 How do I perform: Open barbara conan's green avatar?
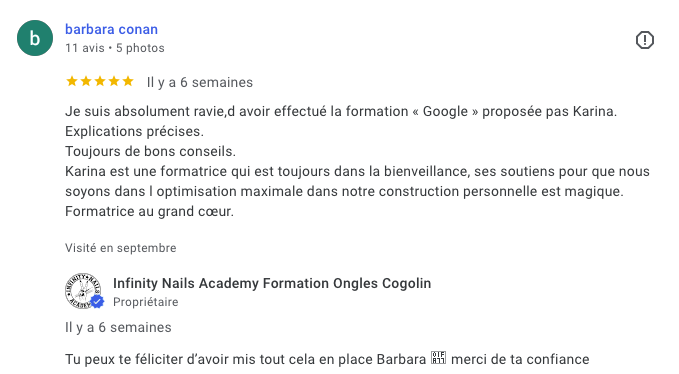coord(35,38)
